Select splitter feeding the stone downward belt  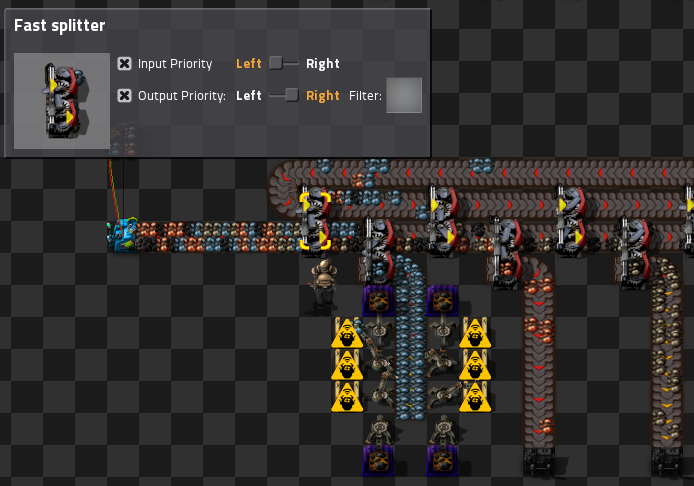click(x=634, y=251)
